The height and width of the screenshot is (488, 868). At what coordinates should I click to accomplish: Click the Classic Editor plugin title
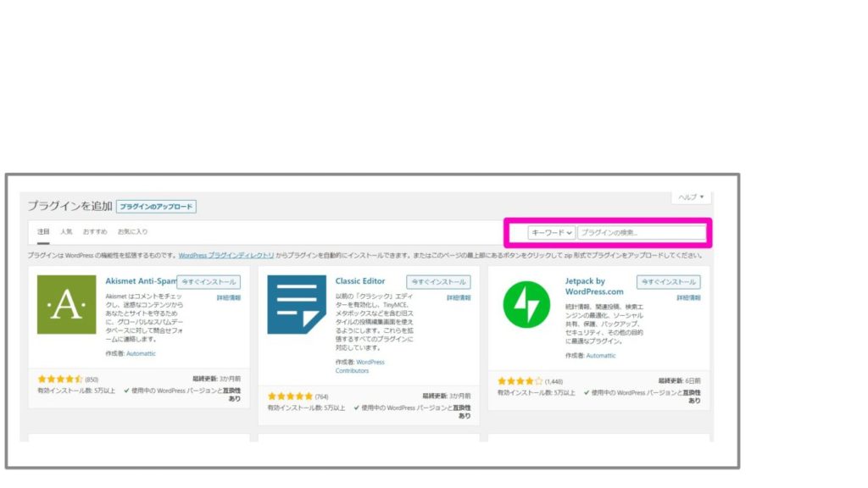pyautogui.click(x=359, y=281)
